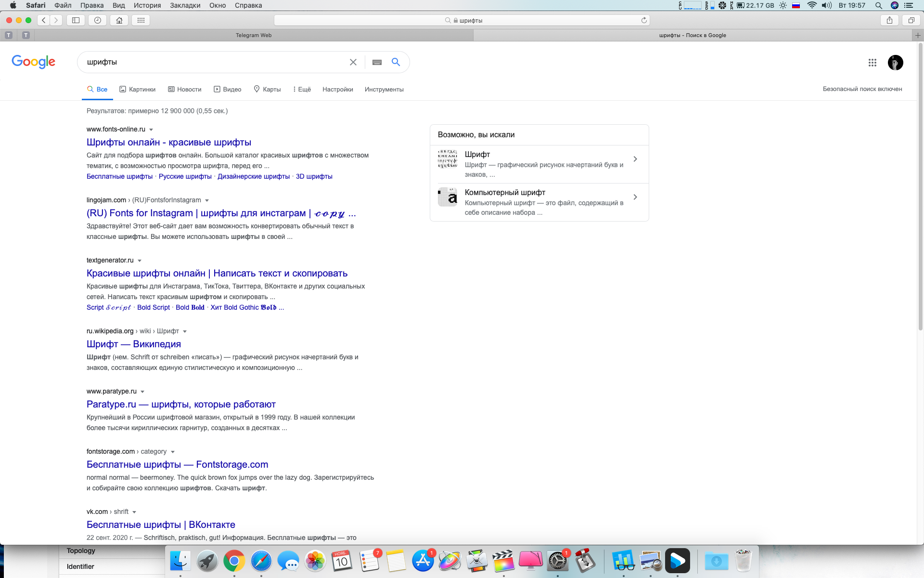924x578 pixels.
Task: Click the Google search query input field
Action: [214, 62]
